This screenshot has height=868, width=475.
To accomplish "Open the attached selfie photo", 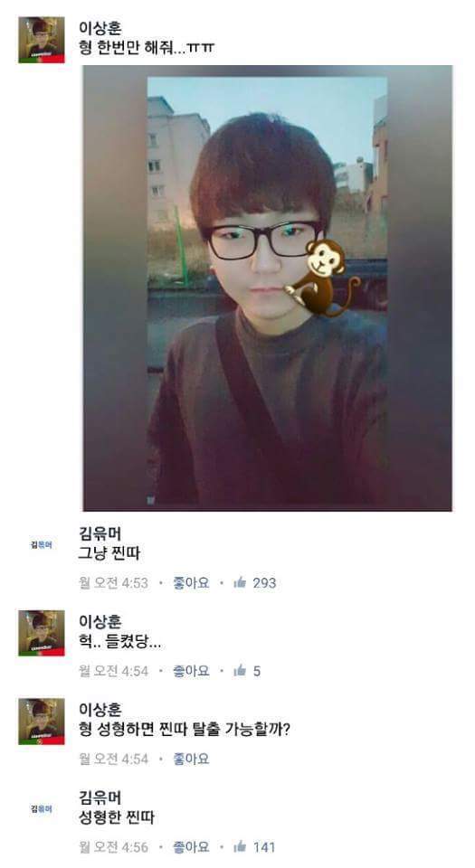I will point(268,288).
